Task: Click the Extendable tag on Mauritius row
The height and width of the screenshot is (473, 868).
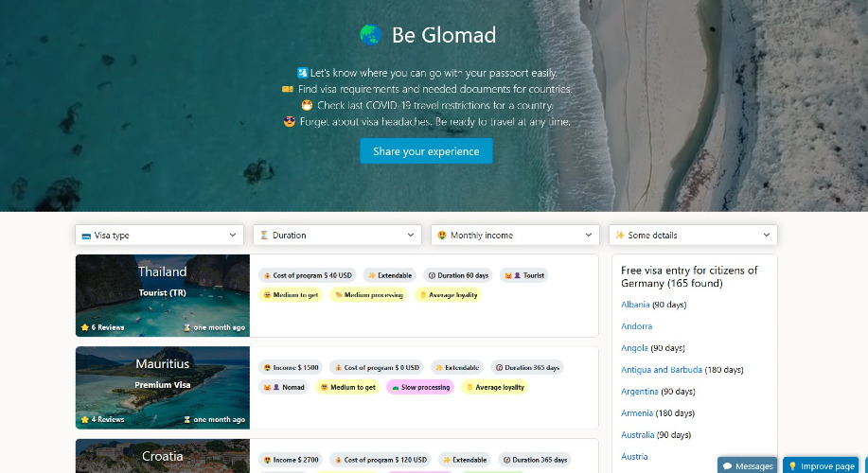Action: [x=457, y=367]
